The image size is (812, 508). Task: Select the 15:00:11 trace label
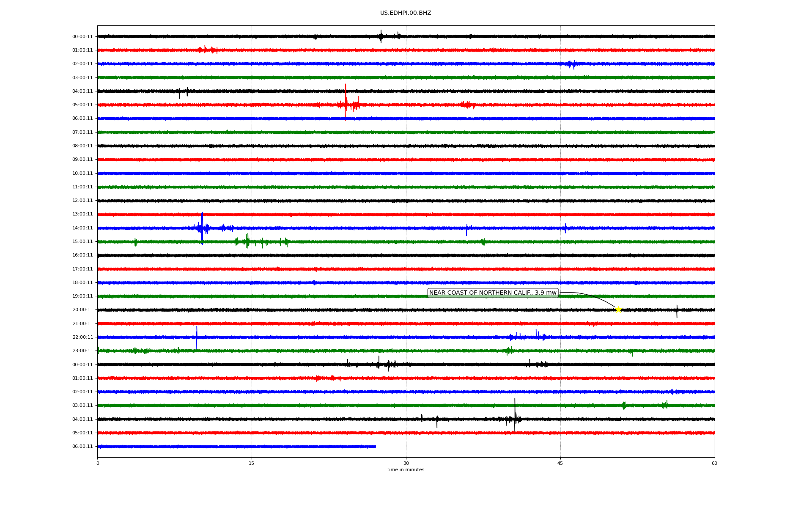tap(82, 242)
